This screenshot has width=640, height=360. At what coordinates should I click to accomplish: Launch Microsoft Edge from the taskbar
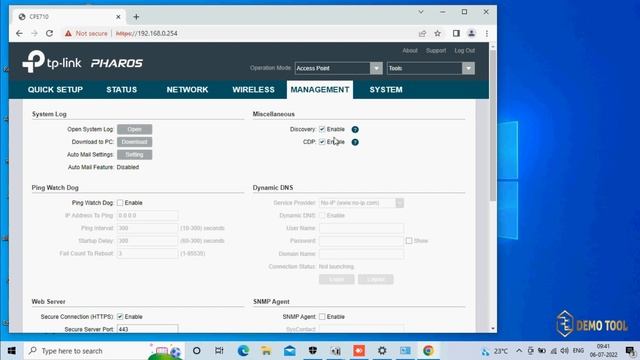click(243, 351)
